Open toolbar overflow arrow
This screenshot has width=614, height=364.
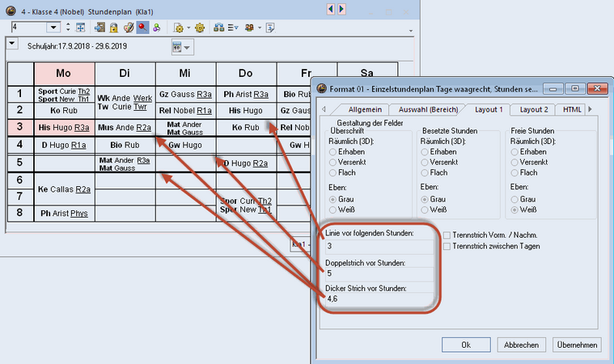(x=410, y=31)
